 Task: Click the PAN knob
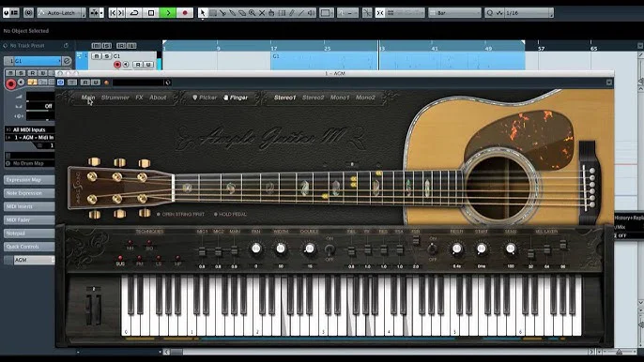pyautogui.click(x=256, y=249)
